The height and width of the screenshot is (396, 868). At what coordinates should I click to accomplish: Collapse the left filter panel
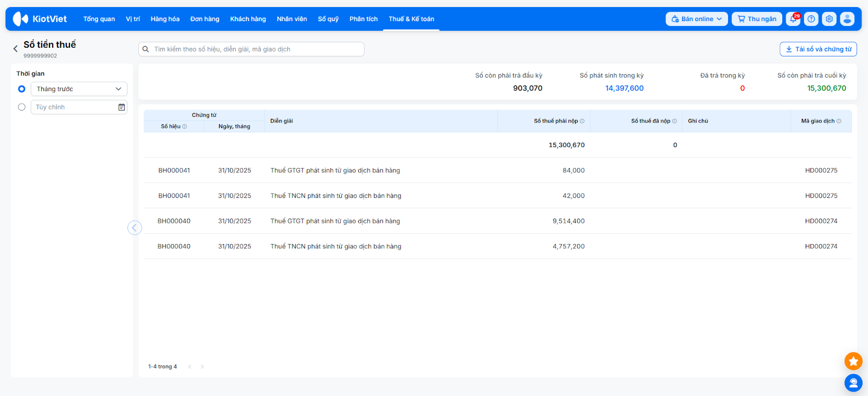point(135,228)
